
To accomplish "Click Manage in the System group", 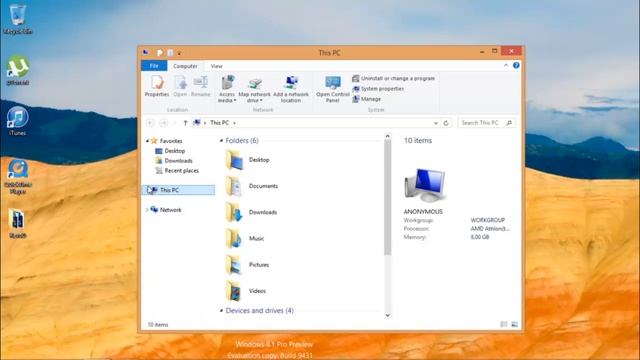I will point(367,99).
